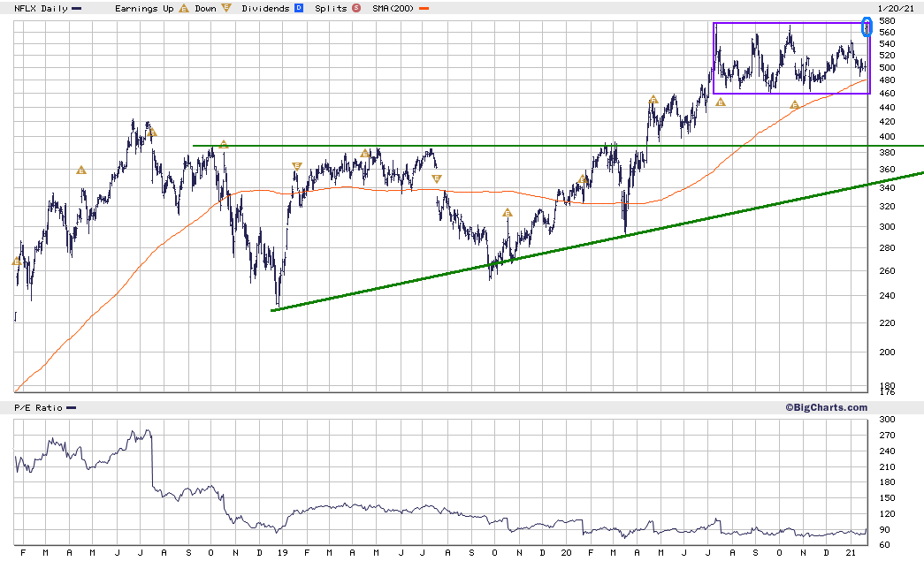Select the earnings down marker near July 2019

click(x=437, y=178)
